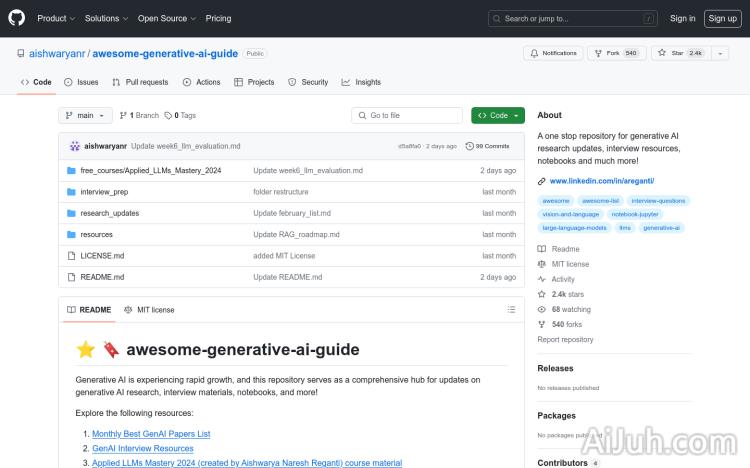Screen dimensions: 750x468
Task: Go to the Pricing page
Action: [218, 18]
